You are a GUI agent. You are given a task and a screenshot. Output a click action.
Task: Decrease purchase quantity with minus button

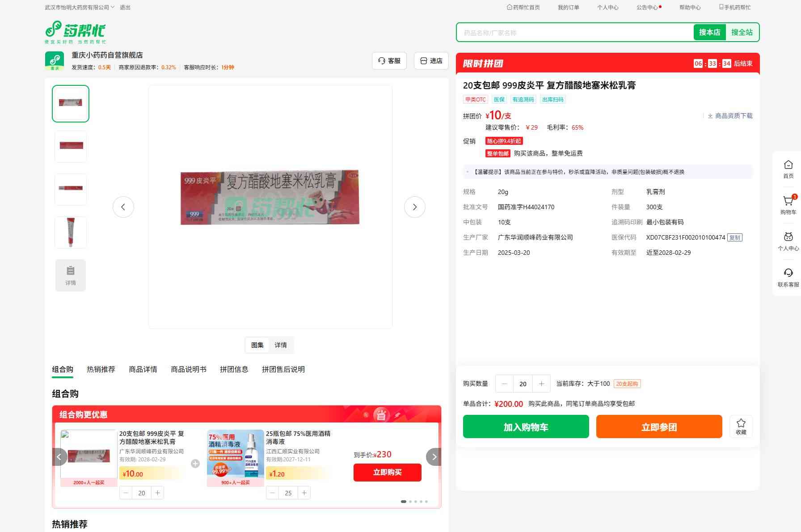point(505,384)
